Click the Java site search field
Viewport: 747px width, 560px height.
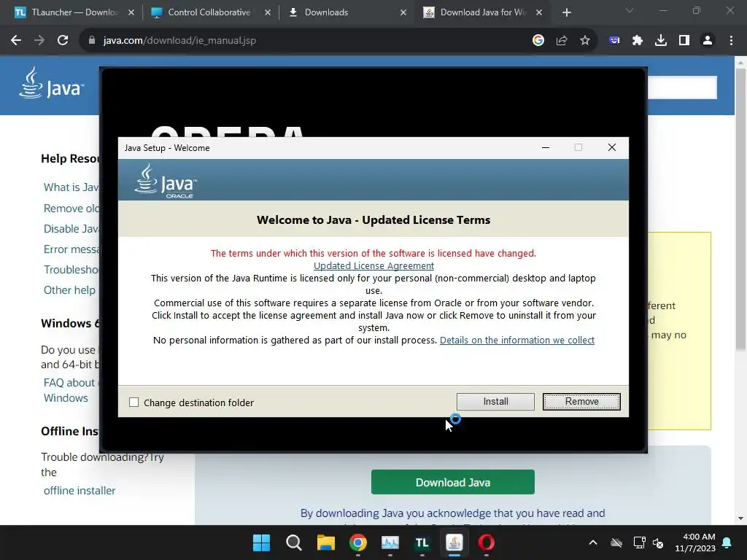point(682,87)
